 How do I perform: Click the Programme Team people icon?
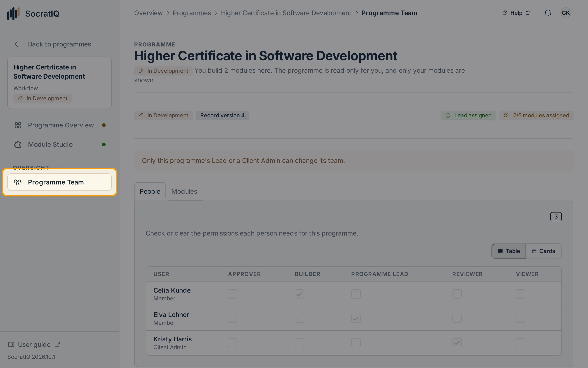point(18,182)
